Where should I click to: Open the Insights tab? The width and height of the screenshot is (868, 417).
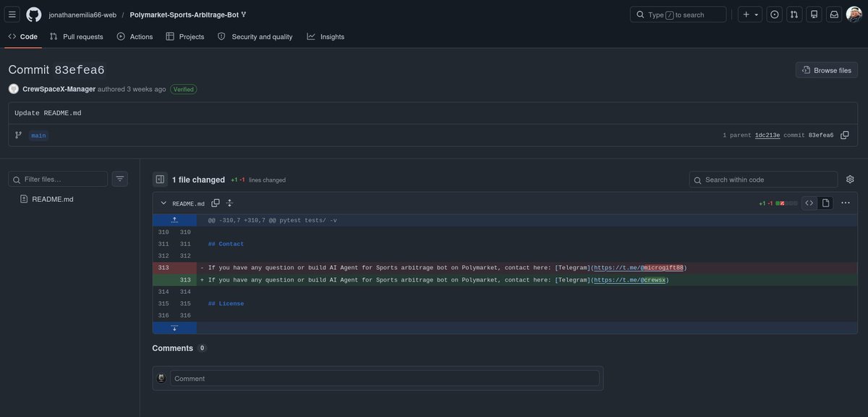tap(325, 36)
